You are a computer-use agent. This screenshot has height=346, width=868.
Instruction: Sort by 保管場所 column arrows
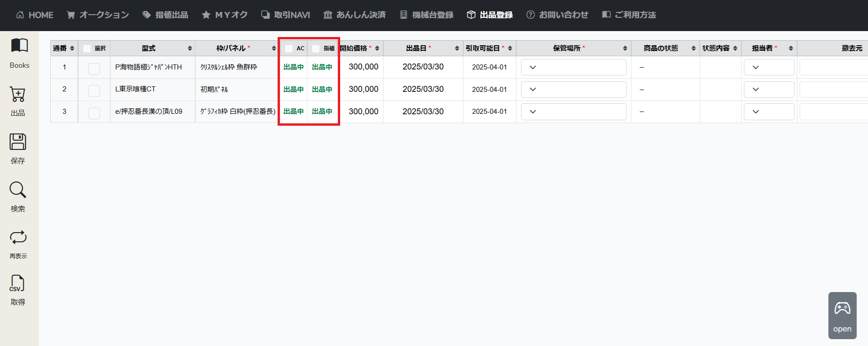coord(625,48)
